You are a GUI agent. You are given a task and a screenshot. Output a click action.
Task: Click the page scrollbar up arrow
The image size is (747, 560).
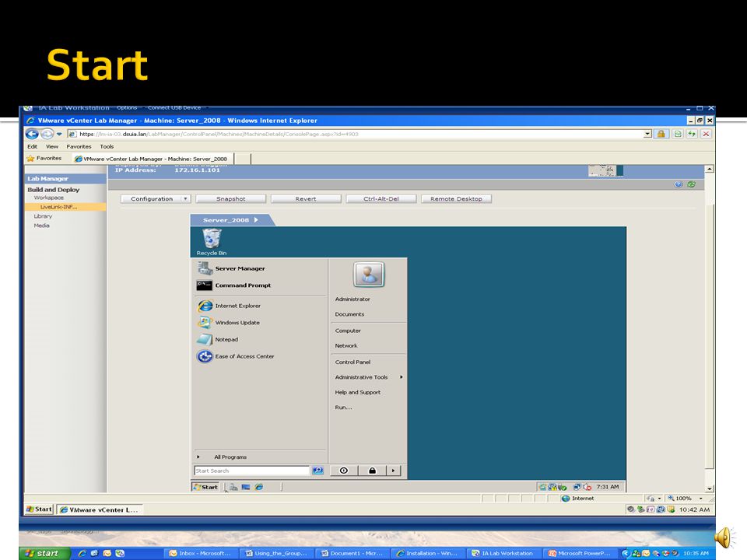tap(710, 169)
